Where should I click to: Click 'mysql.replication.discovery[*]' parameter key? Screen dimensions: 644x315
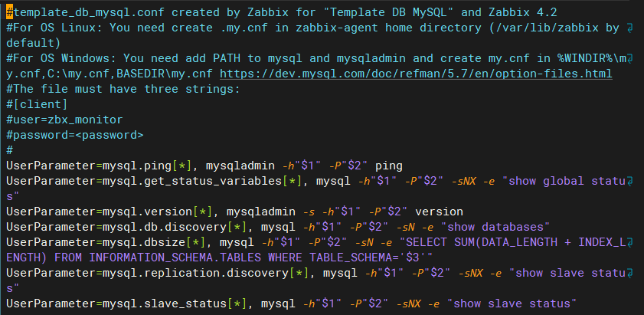click(205, 274)
